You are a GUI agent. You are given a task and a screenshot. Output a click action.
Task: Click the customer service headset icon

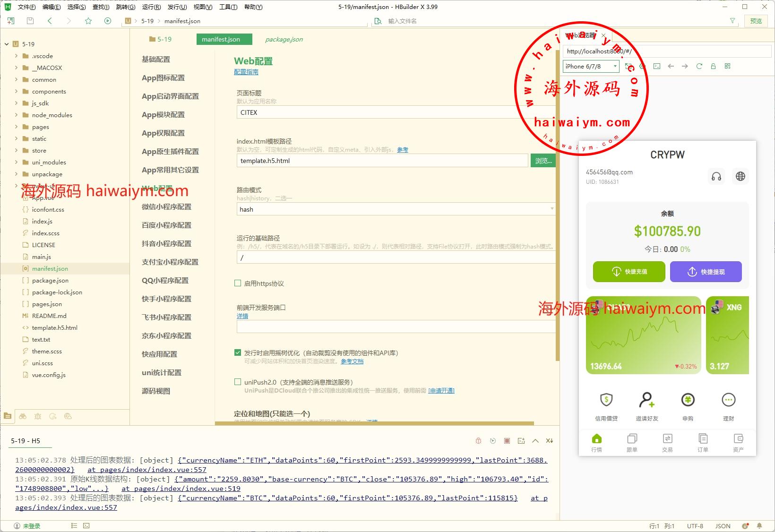(x=716, y=176)
